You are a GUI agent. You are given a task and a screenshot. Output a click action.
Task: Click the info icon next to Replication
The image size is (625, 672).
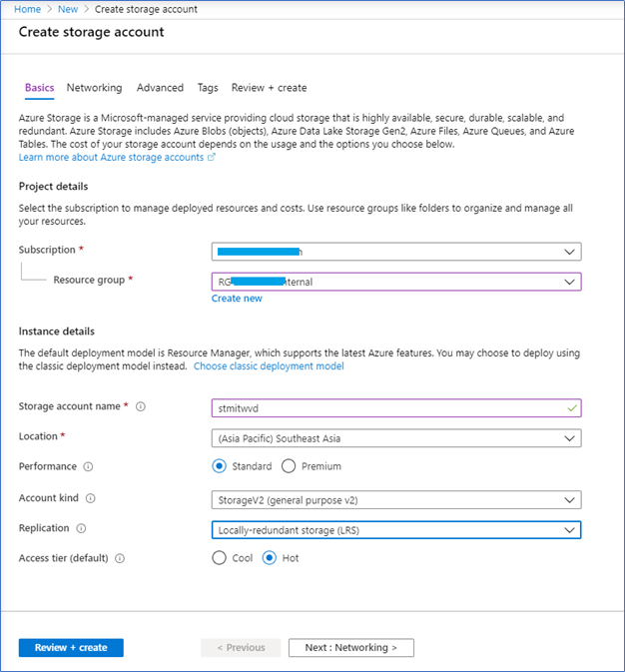click(81, 528)
